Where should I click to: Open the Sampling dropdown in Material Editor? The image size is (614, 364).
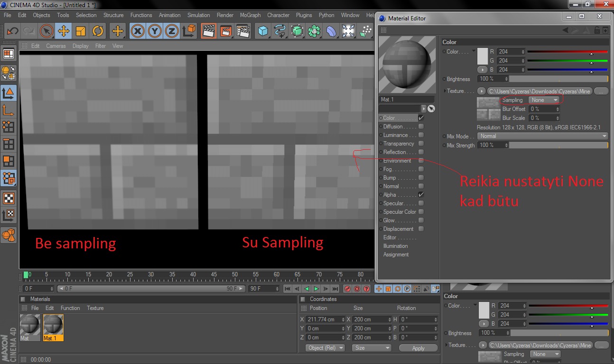point(544,100)
